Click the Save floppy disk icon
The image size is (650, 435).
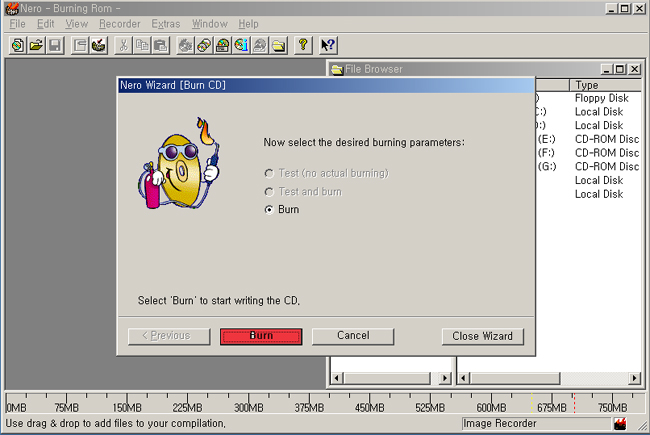[x=55, y=45]
